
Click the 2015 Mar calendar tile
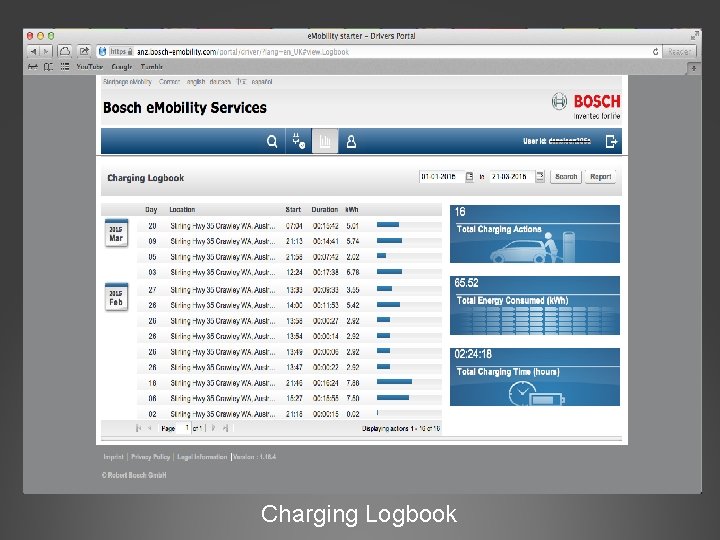coord(116,233)
